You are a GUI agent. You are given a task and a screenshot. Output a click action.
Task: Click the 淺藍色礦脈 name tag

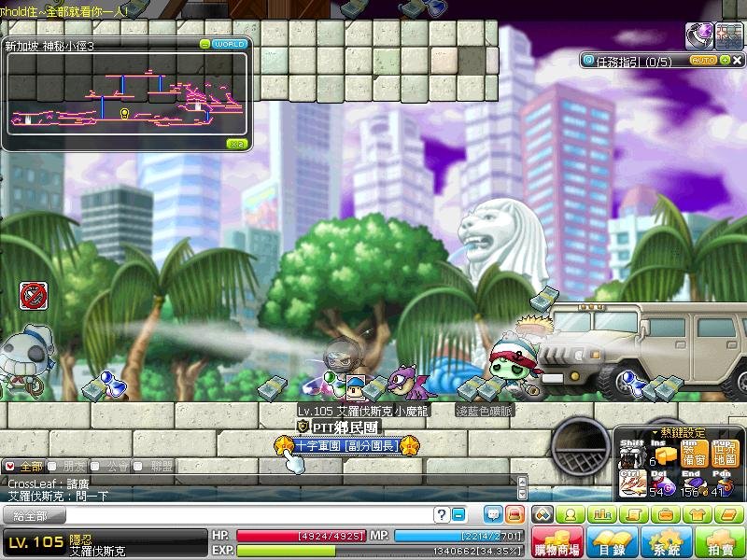click(484, 411)
